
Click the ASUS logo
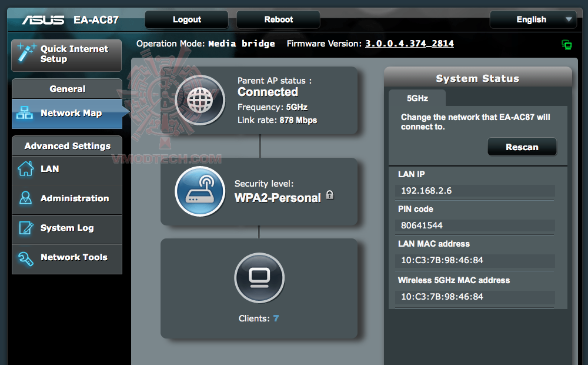[x=43, y=20]
